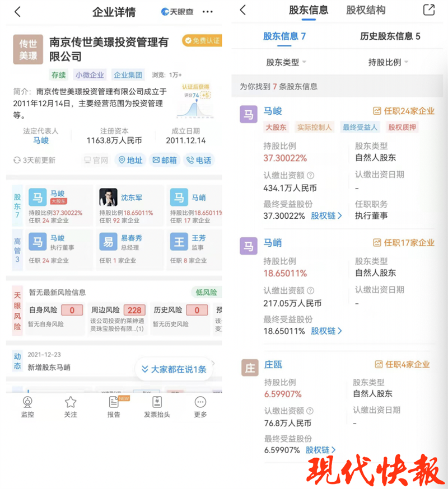The image size is (448, 489).
Task: Tap the 认缴出资额 help icon under 庄瓯
Action: coord(310,411)
